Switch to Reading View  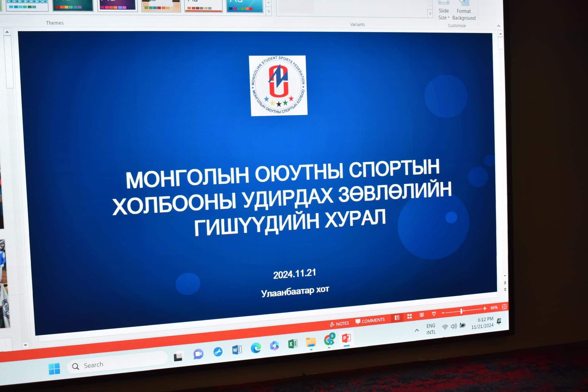tap(421, 315)
